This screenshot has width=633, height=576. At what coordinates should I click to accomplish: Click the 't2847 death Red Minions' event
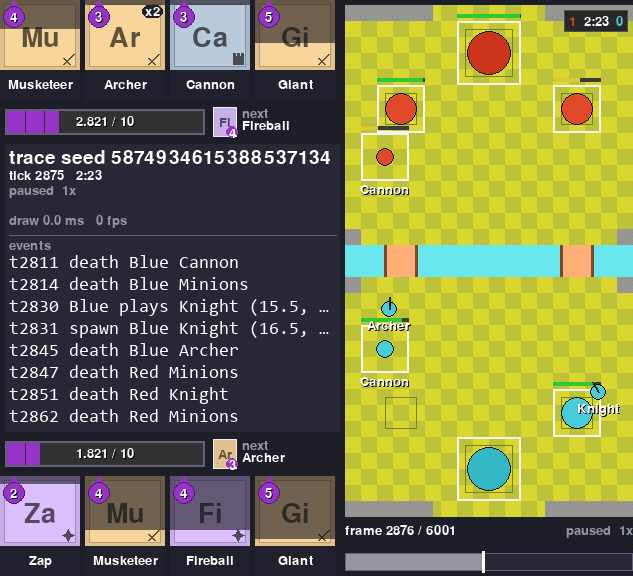(x=124, y=373)
